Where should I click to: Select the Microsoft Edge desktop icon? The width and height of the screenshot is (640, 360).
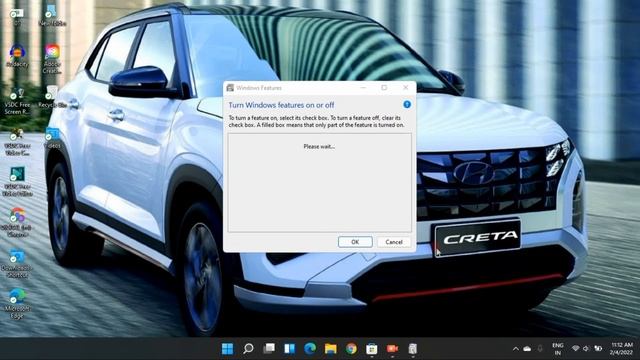click(17, 304)
